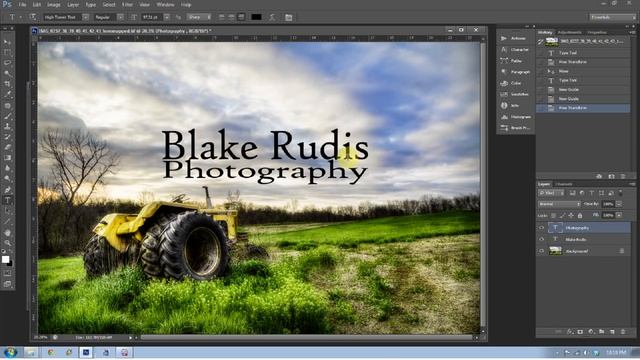This screenshot has width=640, height=360.
Task: Hide the Photography text layer
Action: [542, 228]
